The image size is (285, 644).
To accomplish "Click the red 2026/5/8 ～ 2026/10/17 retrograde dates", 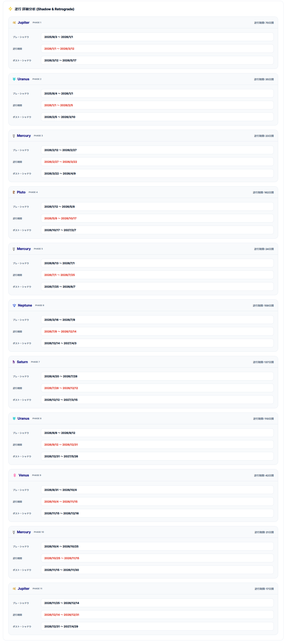I will pyautogui.click(x=60, y=219).
